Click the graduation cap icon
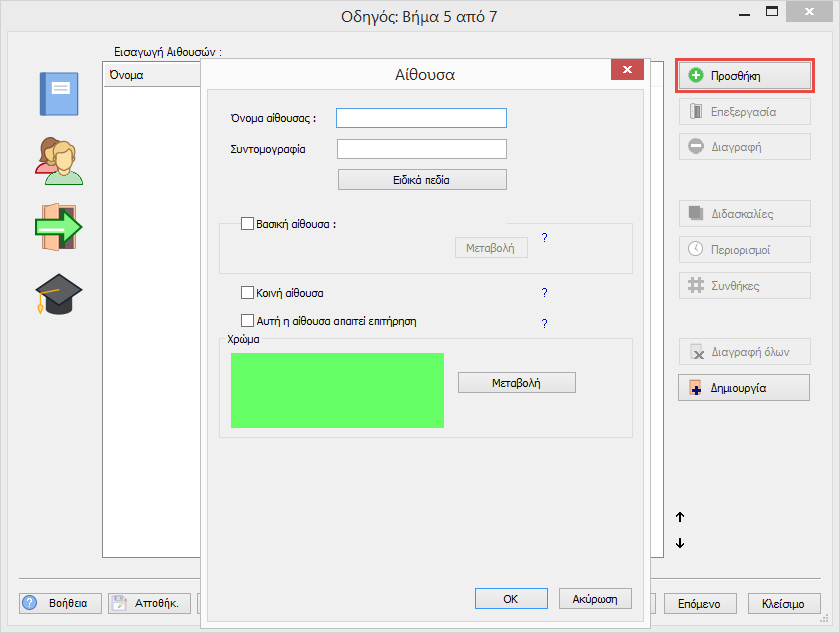Screen dimensions: 840x633 coord(58,293)
